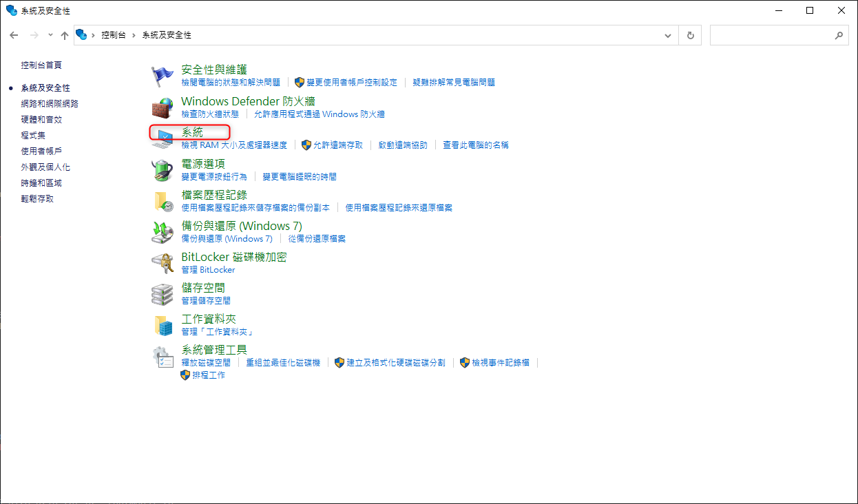Open 程式集 in sidebar
Viewport: 858px width, 504px height.
pyautogui.click(x=33, y=136)
